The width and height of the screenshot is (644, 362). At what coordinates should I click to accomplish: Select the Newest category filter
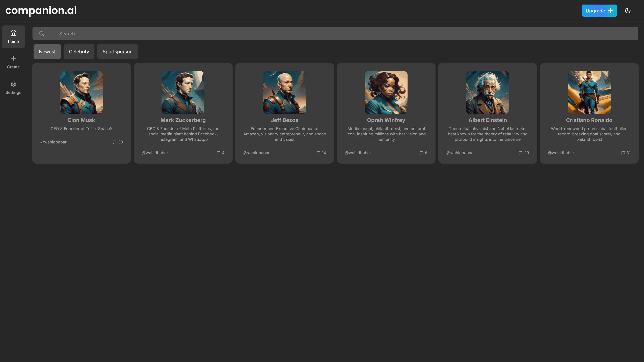(x=47, y=52)
